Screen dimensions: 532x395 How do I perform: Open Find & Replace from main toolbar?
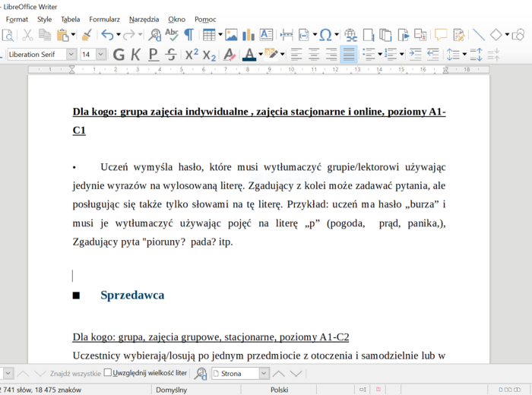[x=155, y=35]
